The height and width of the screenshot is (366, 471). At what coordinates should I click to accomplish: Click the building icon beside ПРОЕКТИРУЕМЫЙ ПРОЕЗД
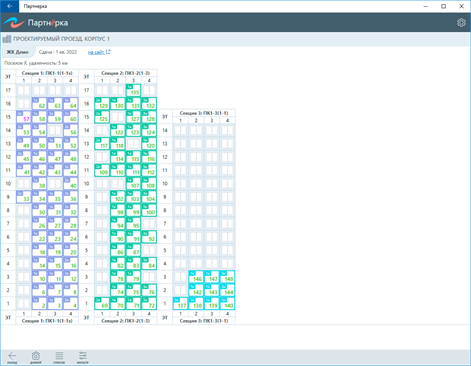(x=7, y=39)
